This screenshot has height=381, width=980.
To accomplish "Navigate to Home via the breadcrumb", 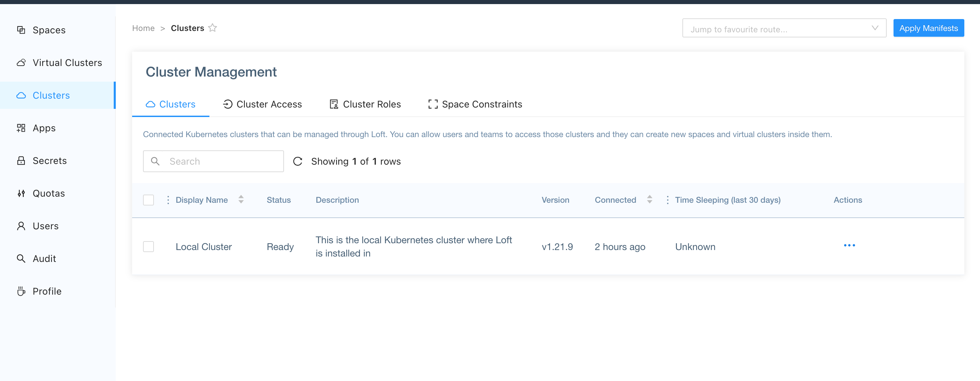I will tap(143, 28).
